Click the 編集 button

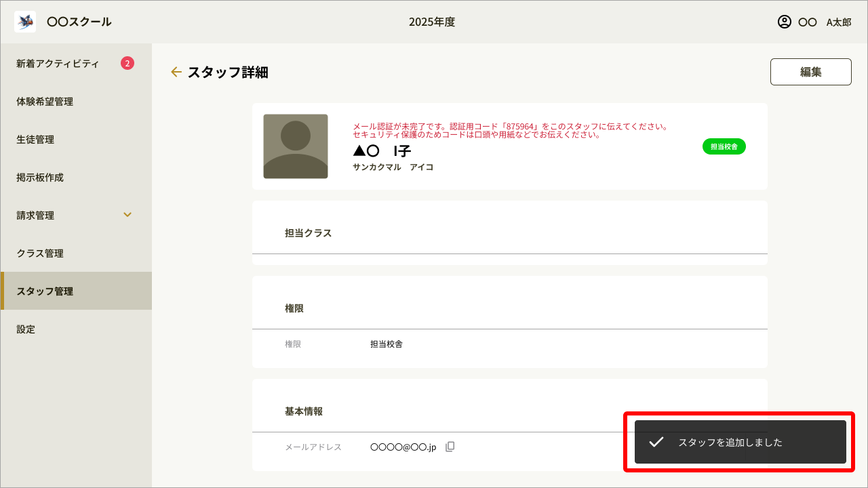810,71
